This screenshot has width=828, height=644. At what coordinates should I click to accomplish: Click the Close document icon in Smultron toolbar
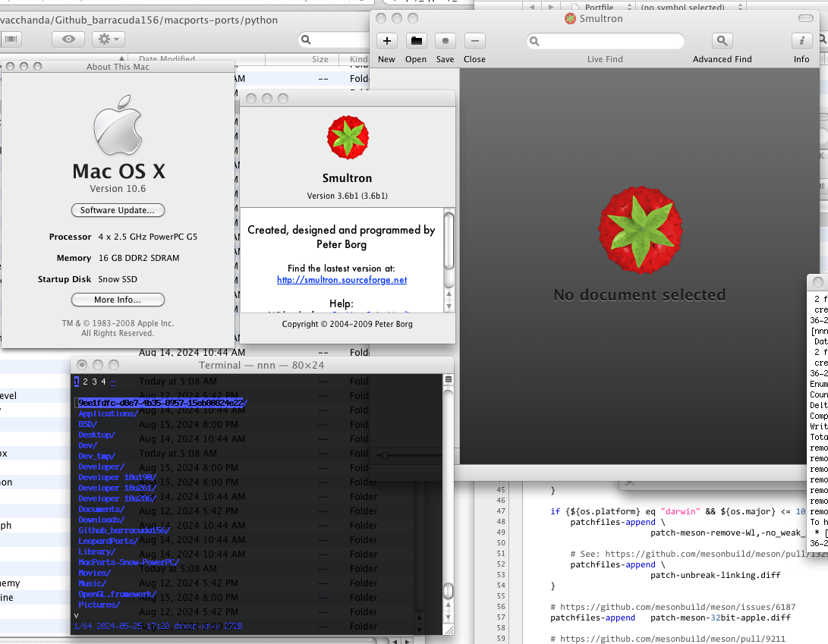click(x=475, y=41)
